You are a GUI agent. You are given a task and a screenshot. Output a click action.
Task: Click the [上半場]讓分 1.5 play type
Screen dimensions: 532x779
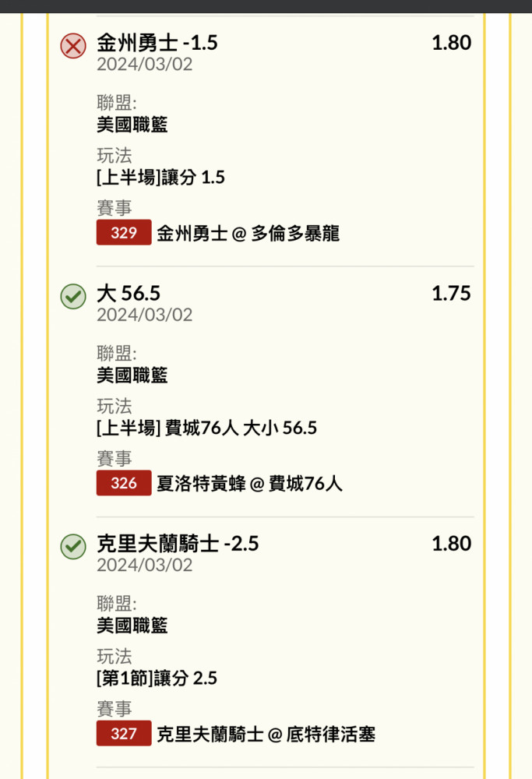tap(160, 178)
